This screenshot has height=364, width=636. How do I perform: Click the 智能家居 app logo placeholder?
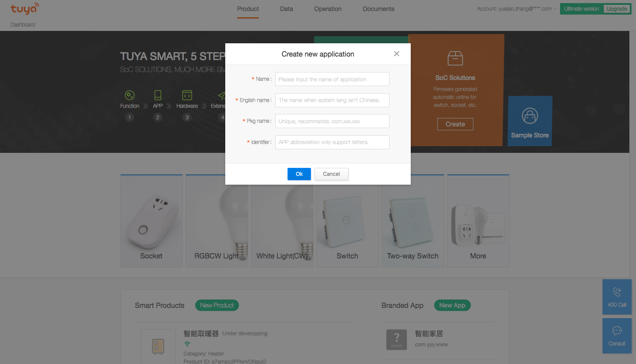(x=397, y=340)
